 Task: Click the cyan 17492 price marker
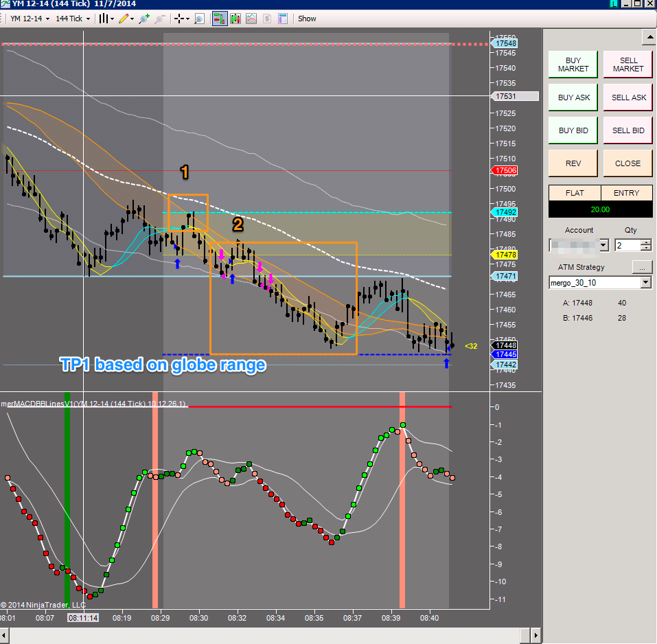coord(505,212)
